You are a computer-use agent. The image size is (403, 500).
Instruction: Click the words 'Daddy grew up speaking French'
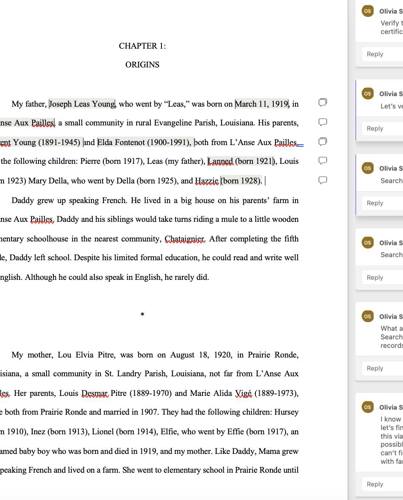[69, 201]
